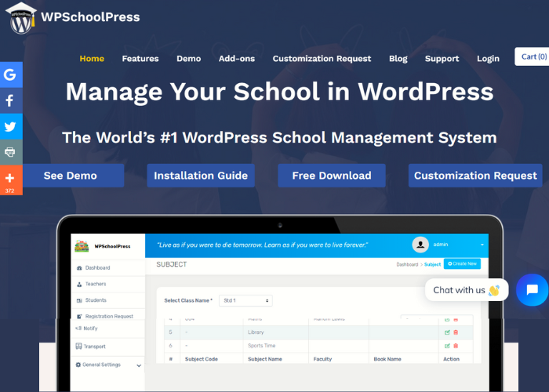
Task: Open more share options plus icon
Action: (10, 178)
